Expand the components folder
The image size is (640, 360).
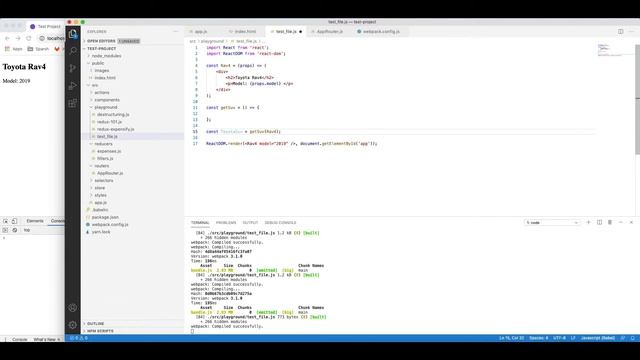107,100
